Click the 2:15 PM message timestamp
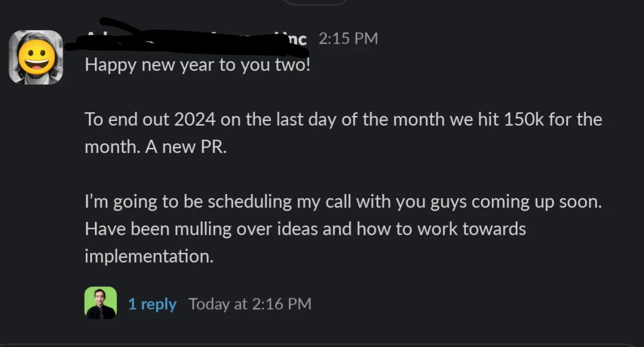Image resolution: width=644 pixels, height=347 pixels. point(348,39)
